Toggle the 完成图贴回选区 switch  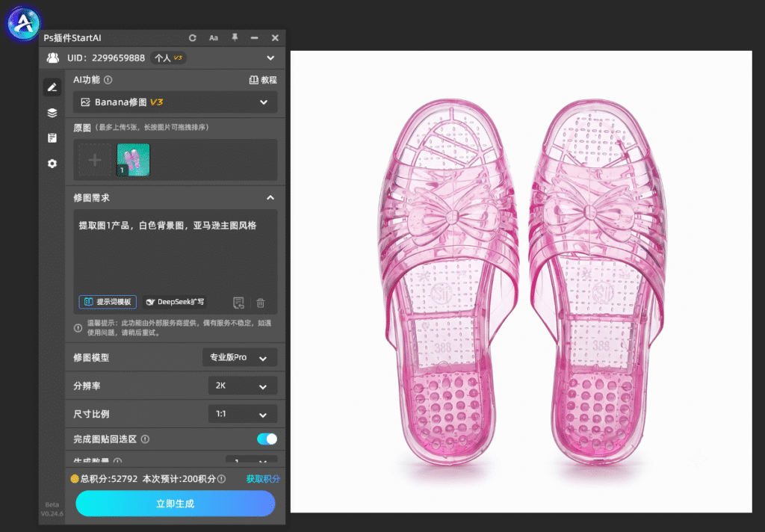coord(267,439)
